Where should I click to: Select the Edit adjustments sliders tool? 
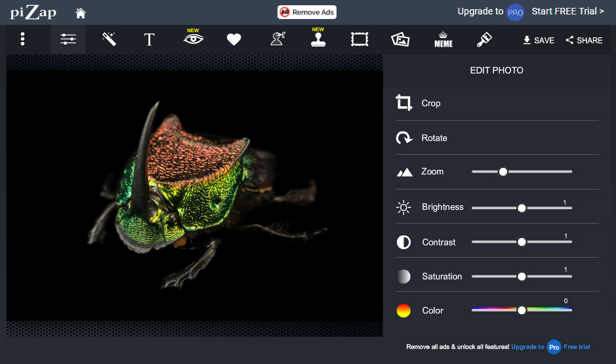68,39
